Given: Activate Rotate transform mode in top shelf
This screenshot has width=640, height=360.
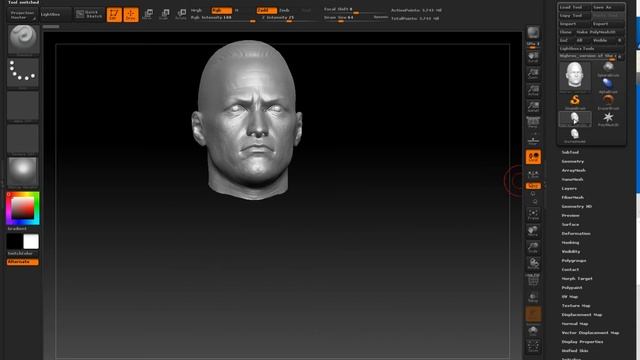Looking at the screenshot, I should click(181, 15).
